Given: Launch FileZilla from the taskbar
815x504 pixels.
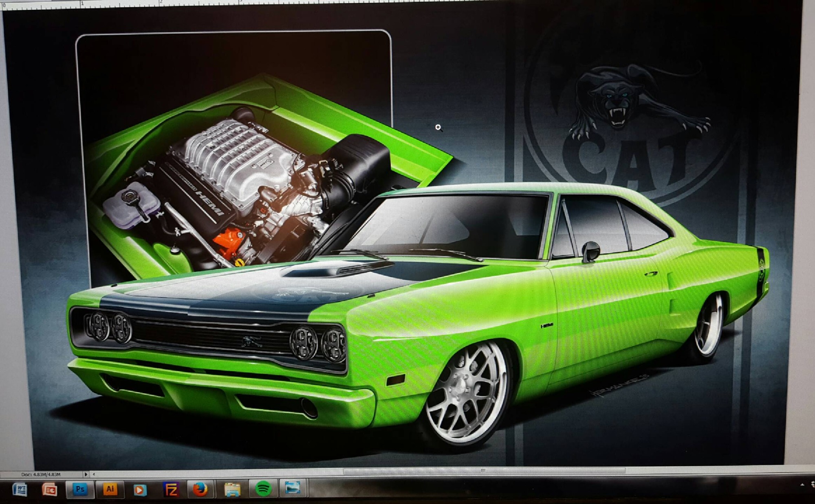Looking at the screenshot, I should [170, 489].
